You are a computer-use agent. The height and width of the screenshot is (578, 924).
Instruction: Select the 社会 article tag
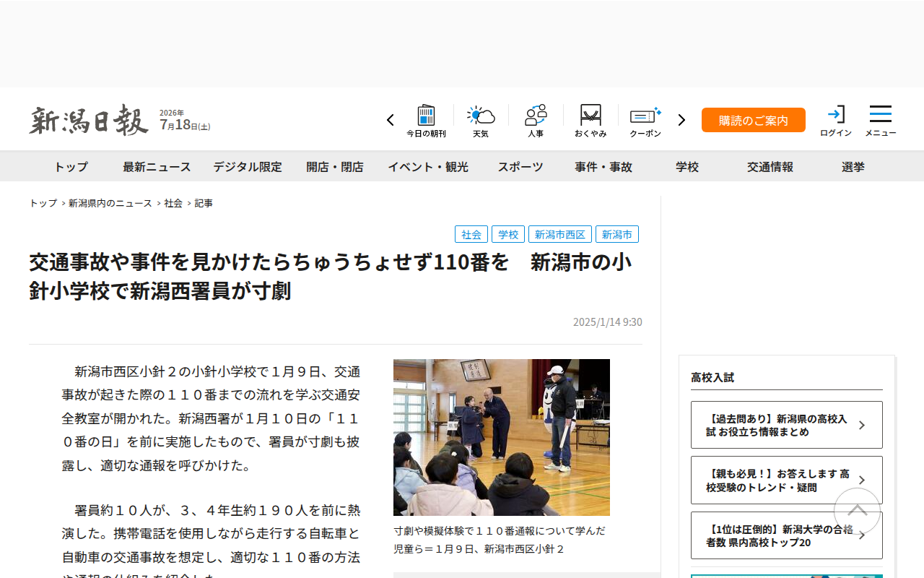(471, 234)
